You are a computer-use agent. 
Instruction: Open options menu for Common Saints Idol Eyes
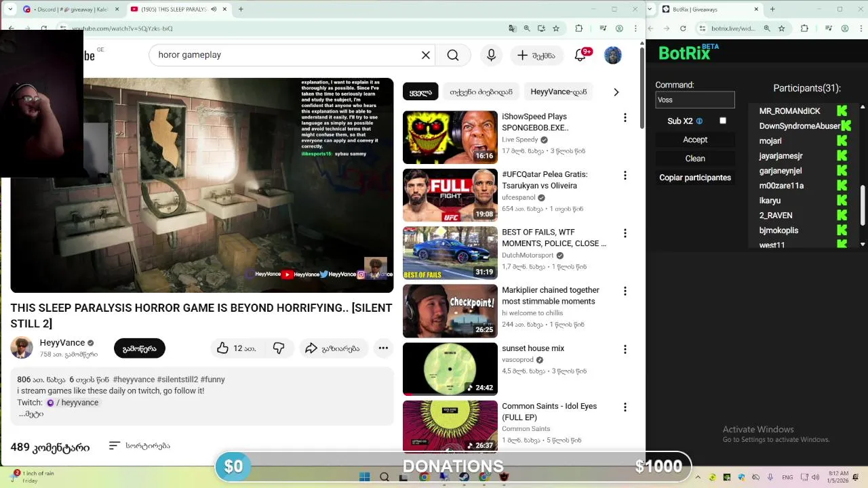[x=625, y=407]
